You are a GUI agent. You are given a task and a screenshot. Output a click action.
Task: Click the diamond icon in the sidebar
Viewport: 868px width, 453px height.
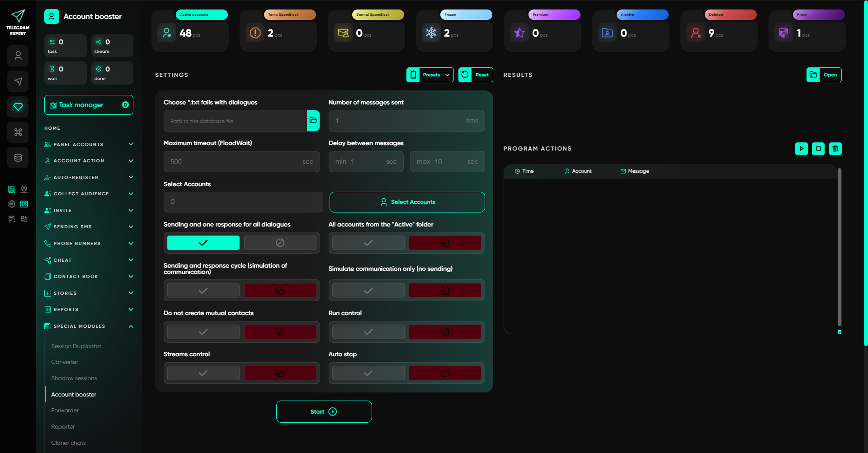[18, 107]
